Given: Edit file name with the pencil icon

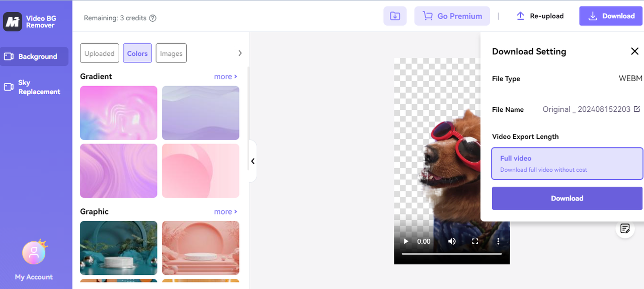Looking at the screenshot, I should pyautogui.click(x=637, y=109).
